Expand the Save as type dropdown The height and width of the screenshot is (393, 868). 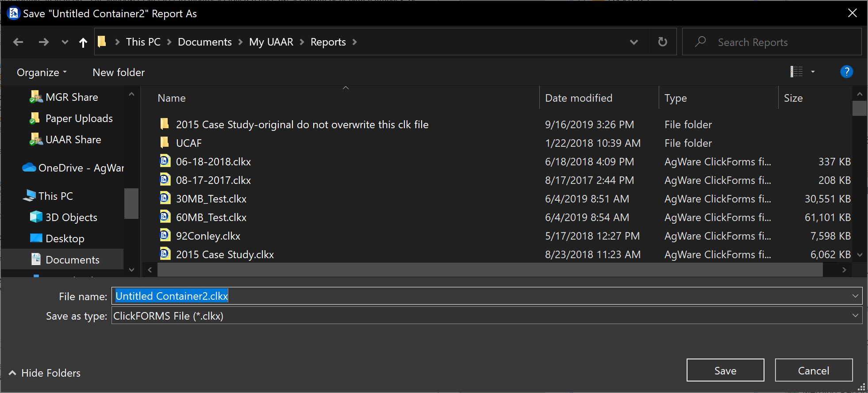point(855,316)
